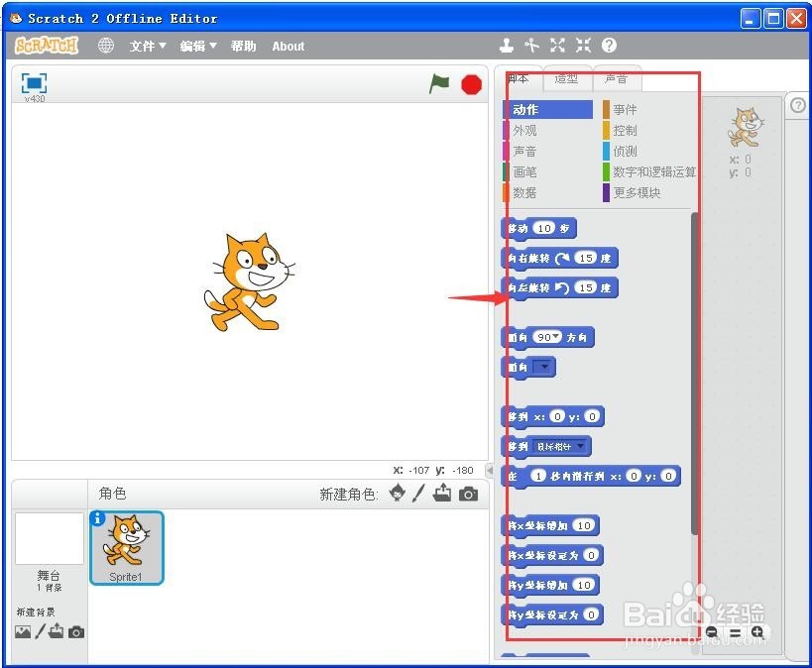The image size is (812, 668).
Task: Switch to the 脚本 tab
Action: 519,78
